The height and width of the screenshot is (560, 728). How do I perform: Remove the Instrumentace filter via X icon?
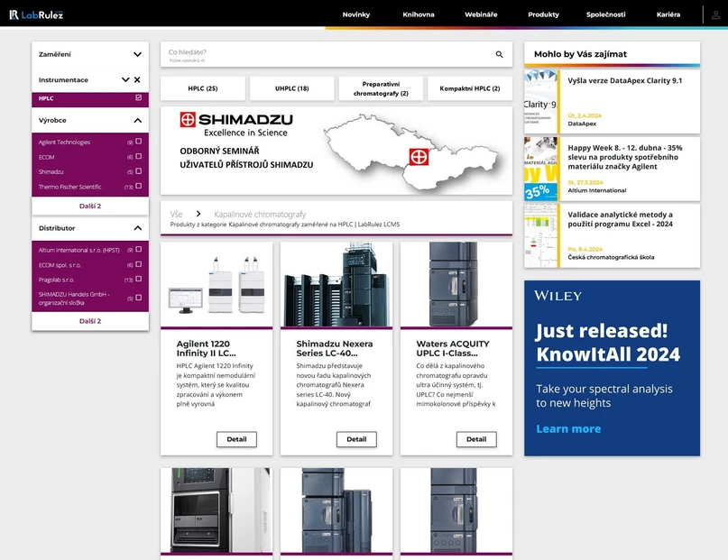coord(139,79)
